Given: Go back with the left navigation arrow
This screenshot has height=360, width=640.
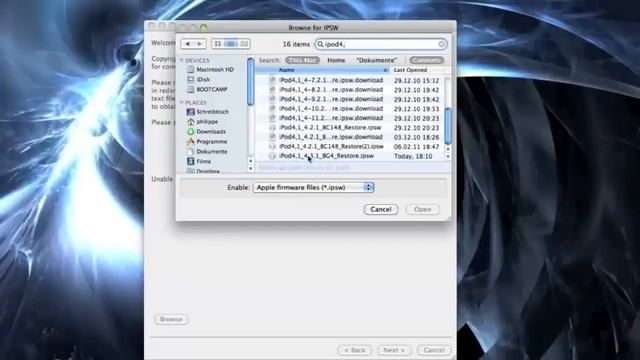Looking at the screenshot, I should point(187,44).
